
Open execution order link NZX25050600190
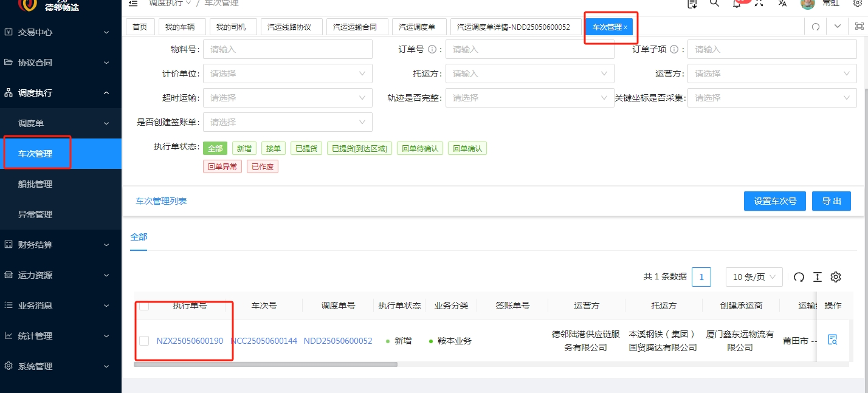190,341
